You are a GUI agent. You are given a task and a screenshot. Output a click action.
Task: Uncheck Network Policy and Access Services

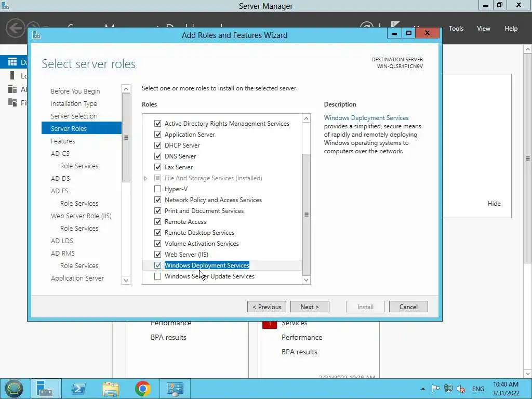click(157, 200)
